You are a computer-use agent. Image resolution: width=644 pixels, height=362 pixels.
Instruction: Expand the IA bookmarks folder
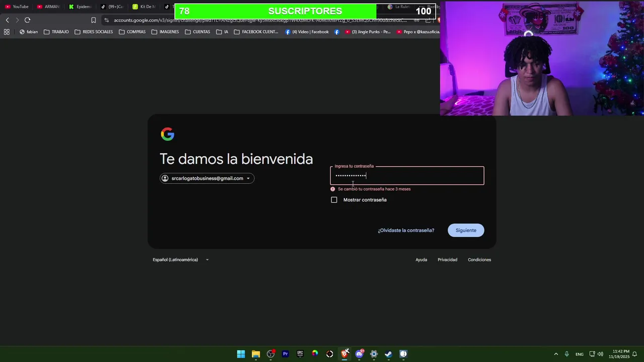pos(222,32)
